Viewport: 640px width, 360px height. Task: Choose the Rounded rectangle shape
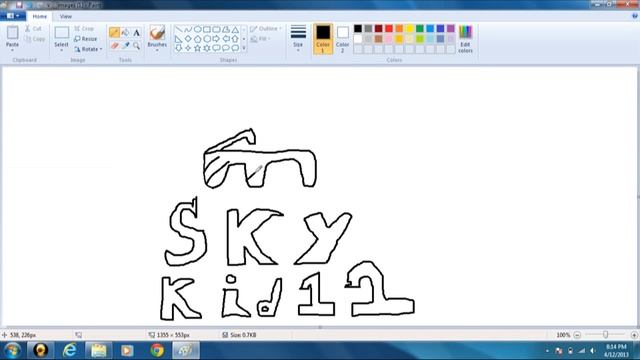216,29
